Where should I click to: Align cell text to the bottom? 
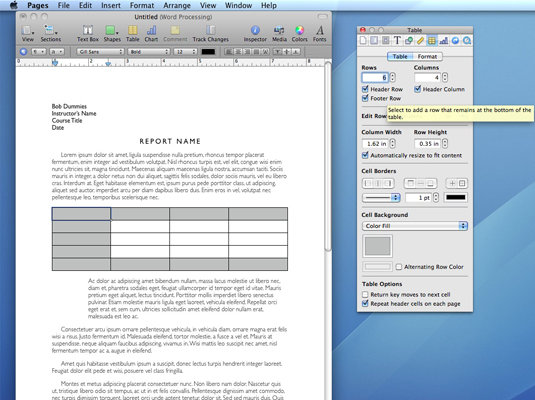(x=296, y=52)
